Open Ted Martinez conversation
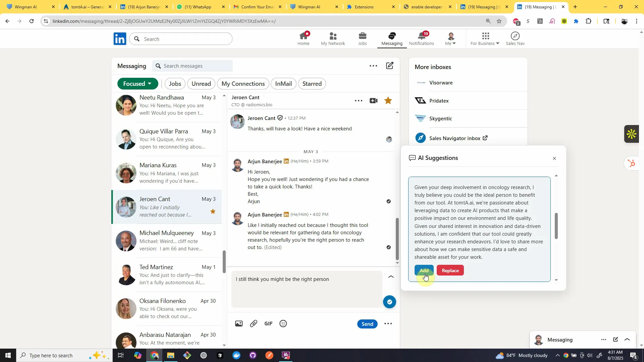The height and width of the screenshot is (362, 644). (167, 275)
